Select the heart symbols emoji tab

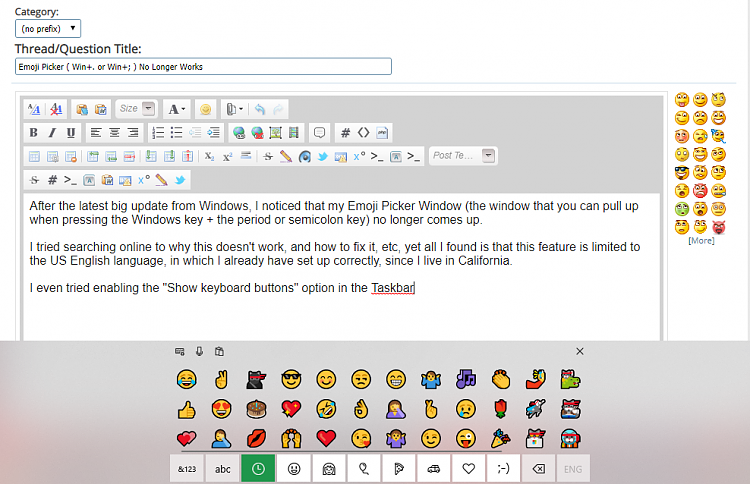469,469
